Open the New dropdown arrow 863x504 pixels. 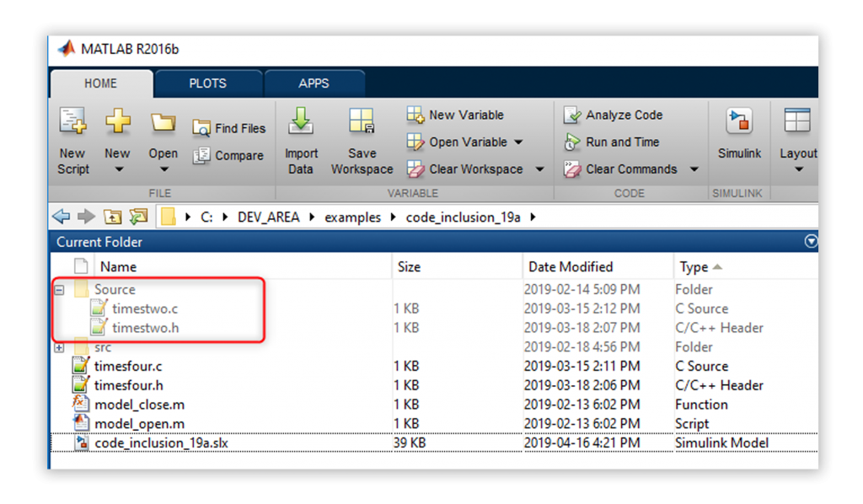[119, 169]
